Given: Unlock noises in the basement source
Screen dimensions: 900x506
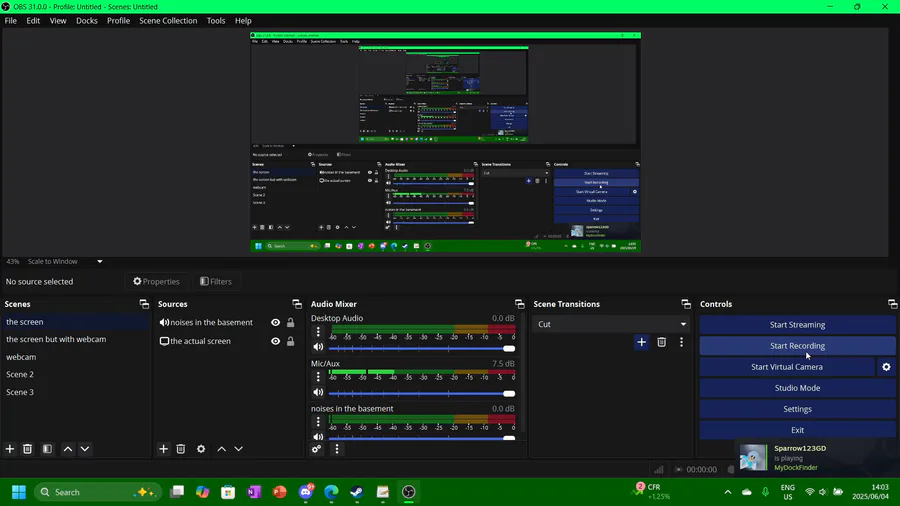Looking at the screenshot, I should pyautogui.click(x=290, y=322).
